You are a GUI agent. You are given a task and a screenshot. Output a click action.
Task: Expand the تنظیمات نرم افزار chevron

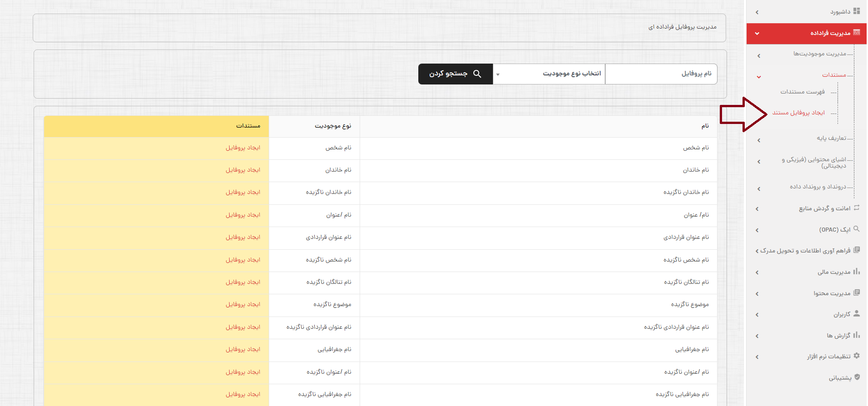(x=757, y=357)
